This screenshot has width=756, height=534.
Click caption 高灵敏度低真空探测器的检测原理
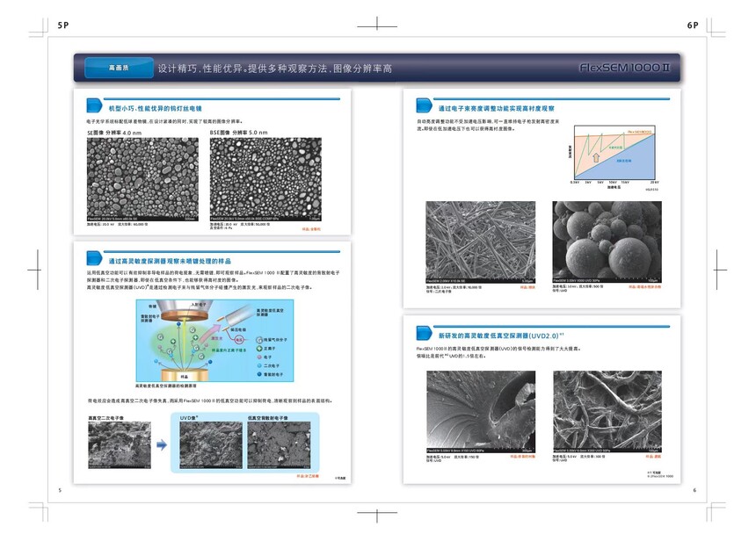[165, 386]
